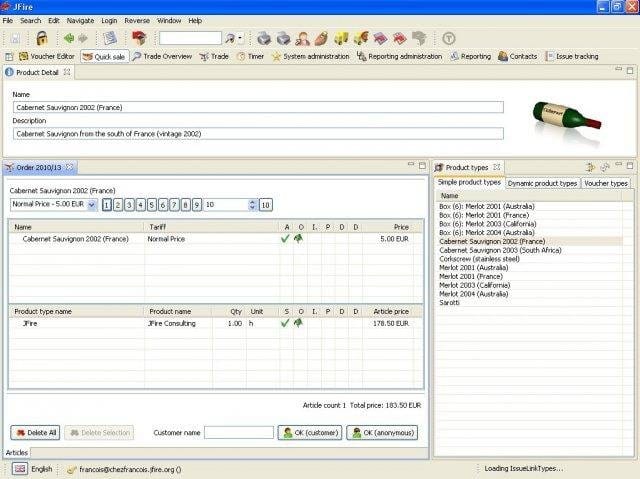Click the grey greyed-out map-shaped toolbar icon
The image size is (640, 479).
coord(419,39)
